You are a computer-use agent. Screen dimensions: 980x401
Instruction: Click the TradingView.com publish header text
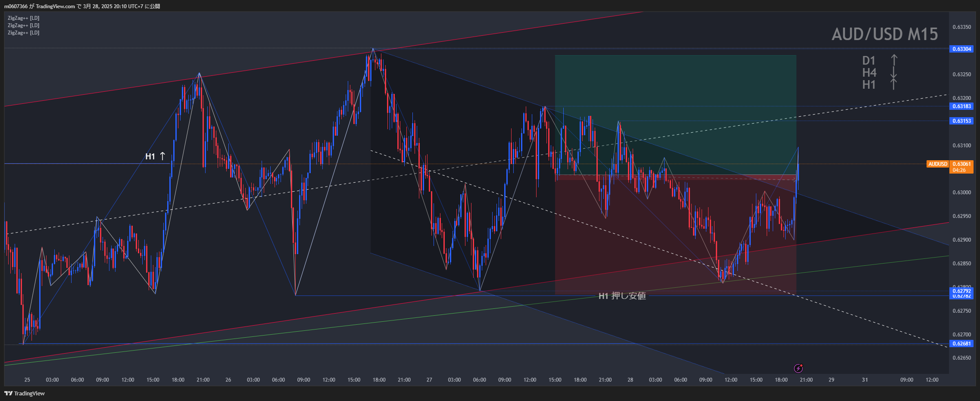[x=82, y=6]
